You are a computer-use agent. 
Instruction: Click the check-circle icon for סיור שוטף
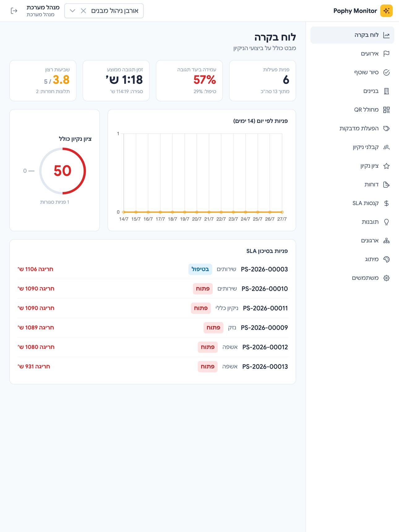click(x=386, y=72)
